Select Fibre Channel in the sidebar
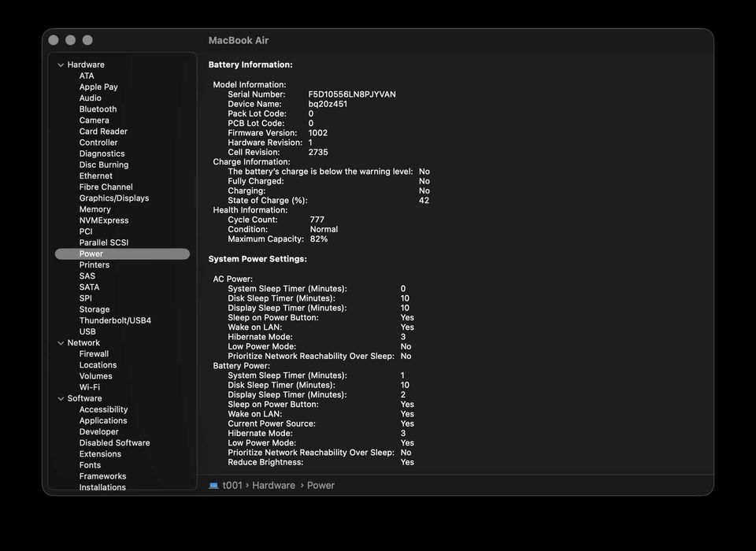 point(106,187)
